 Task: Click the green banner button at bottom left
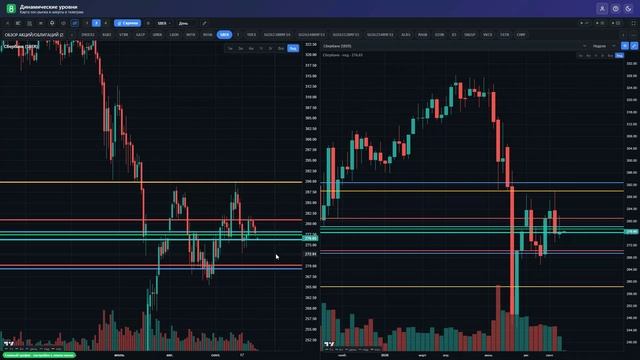(39, 356)
